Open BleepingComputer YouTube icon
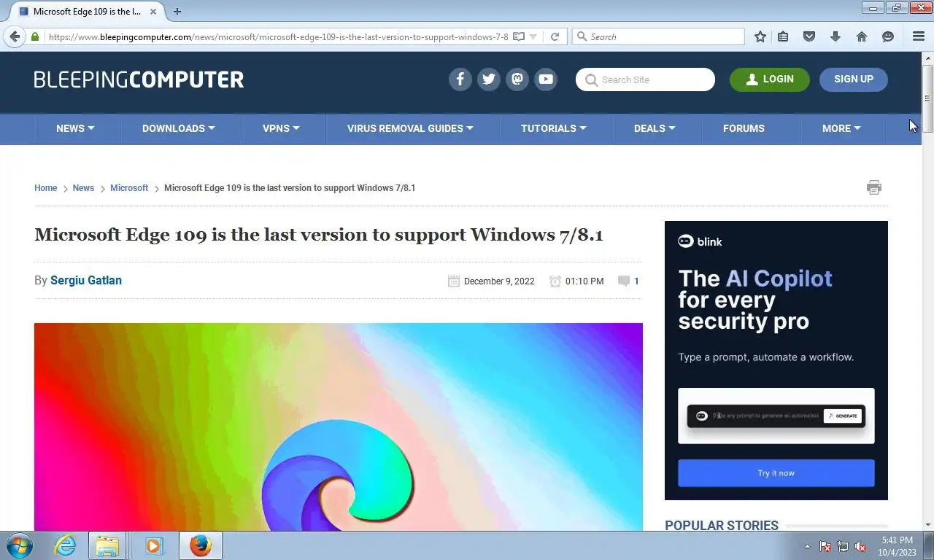 pos(546,79)
